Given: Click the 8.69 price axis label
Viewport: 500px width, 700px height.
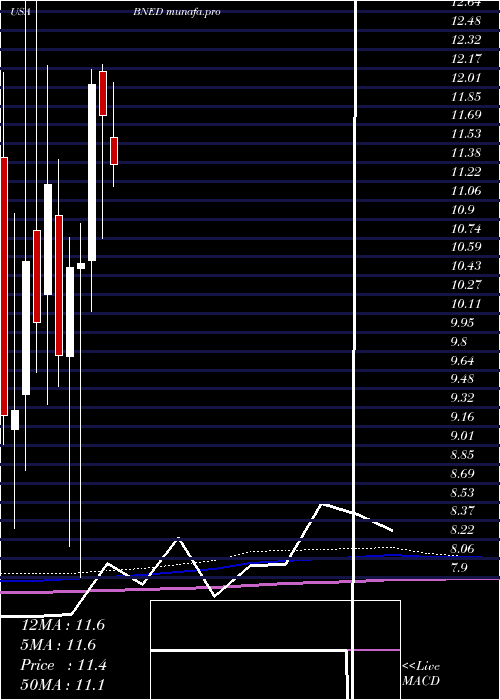Looking at the screenshot, I should [x=464, y=473].
